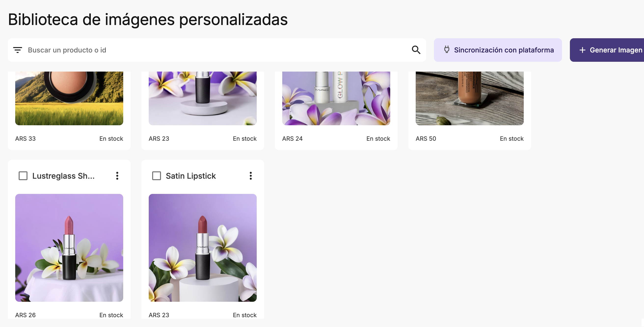This screenshot has height=327, width=644.
Task: Click the ARS 50 price label
Action: point(426,138)
